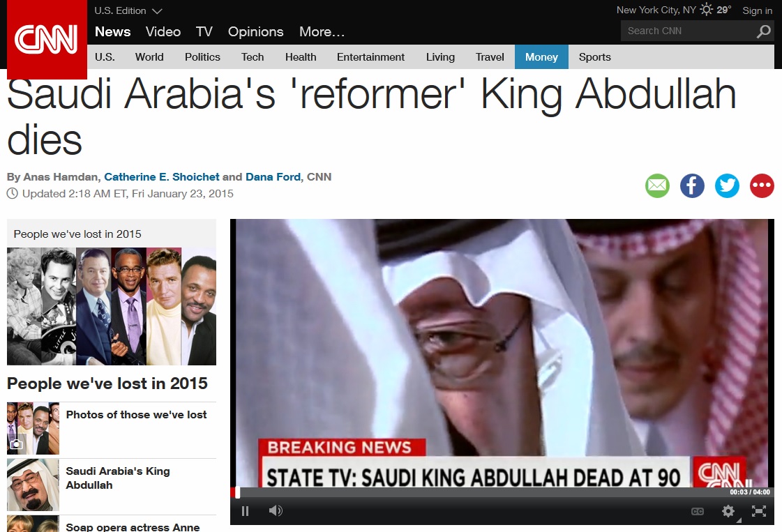Pause the playing video
The height and width of the screenshot is (532, 782).
point(245,511)
